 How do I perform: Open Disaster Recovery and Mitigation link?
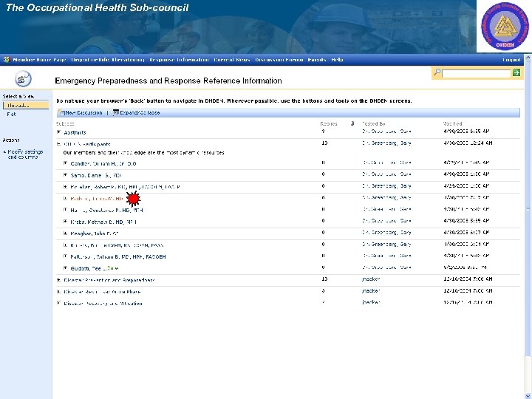pyautogui.click(x=103, y=304)
